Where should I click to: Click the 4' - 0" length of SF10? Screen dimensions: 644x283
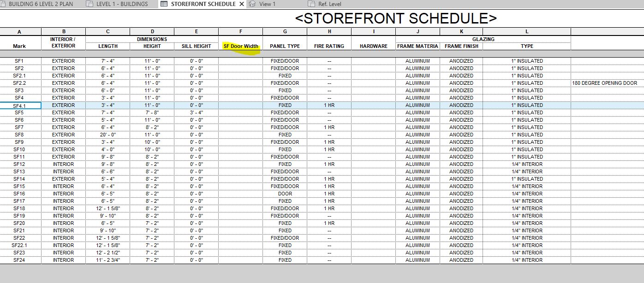click(x=108, y=149)
